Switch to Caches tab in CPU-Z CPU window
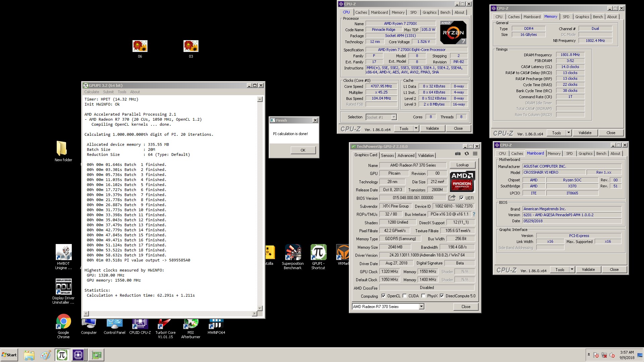 tap(361, 12)
